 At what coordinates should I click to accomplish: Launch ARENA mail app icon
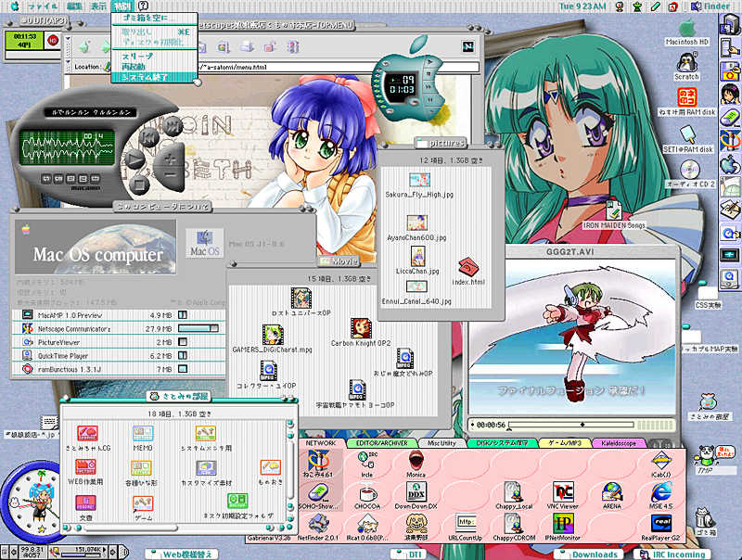(612, 492)
